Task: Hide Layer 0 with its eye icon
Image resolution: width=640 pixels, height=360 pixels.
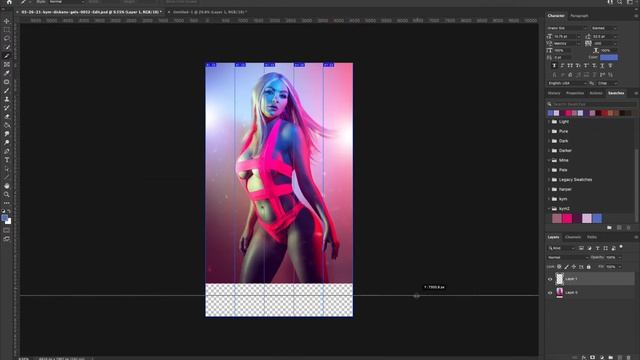Action: click(x=550, y=293)
